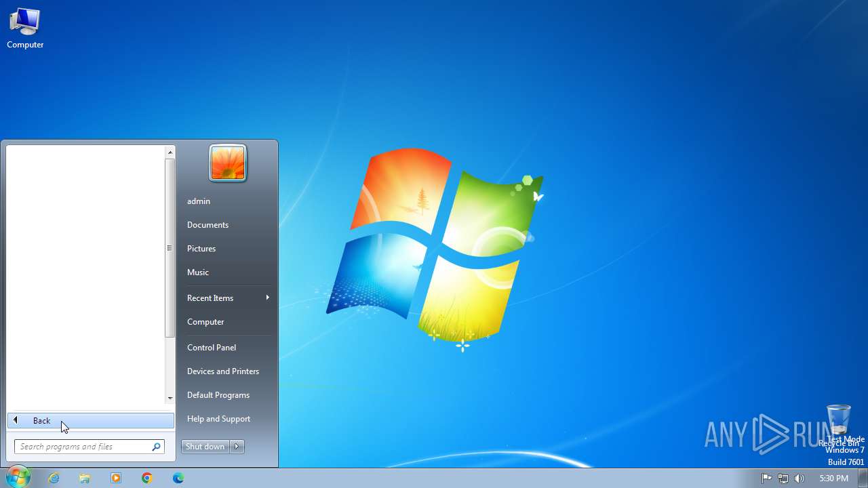Open the Computer desktop icon
868x488 pixels.
coord(25,28)
